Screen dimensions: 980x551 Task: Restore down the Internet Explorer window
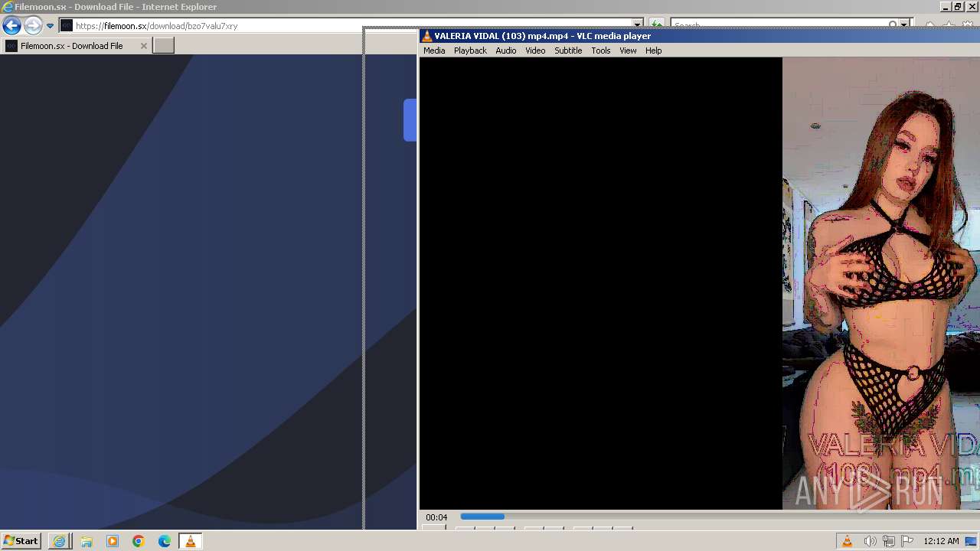958,7
